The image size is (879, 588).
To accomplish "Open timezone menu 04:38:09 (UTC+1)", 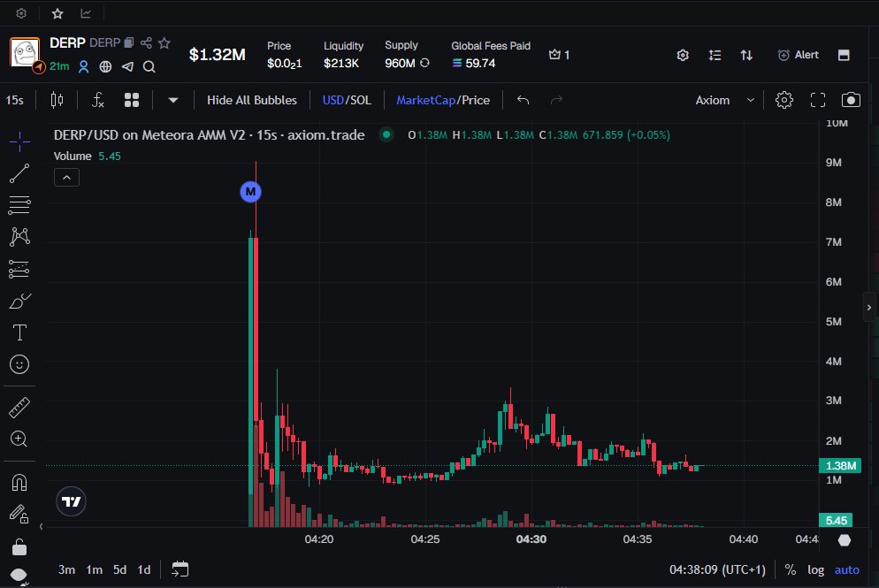I will tap(717, 569).
